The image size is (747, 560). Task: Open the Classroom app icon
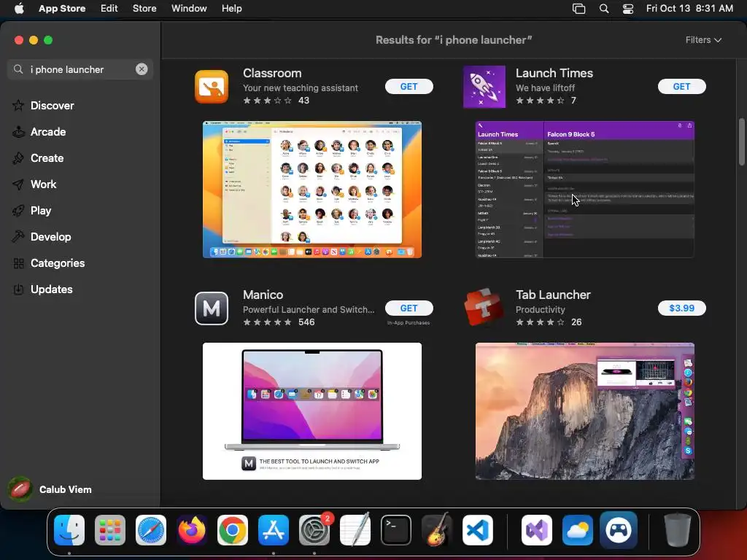coord(212,87)
